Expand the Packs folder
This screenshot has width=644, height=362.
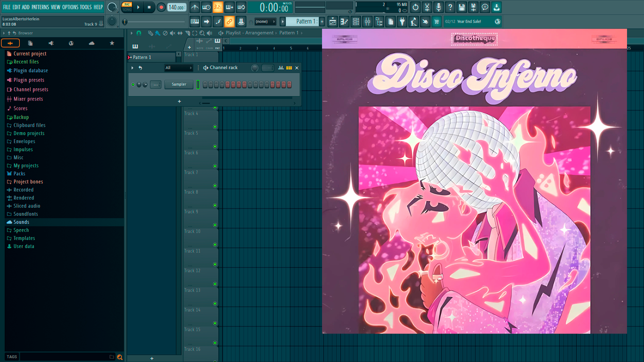coord(19,173)
